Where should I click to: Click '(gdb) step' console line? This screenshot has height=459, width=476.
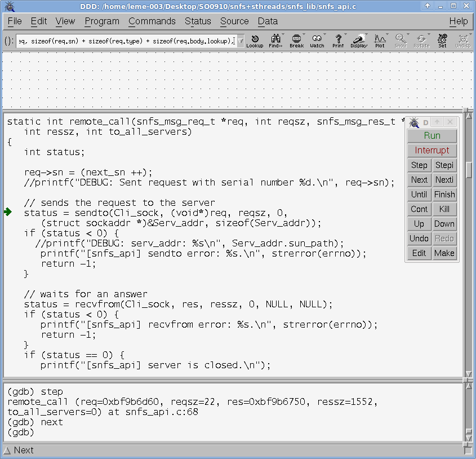click(35, 391)
